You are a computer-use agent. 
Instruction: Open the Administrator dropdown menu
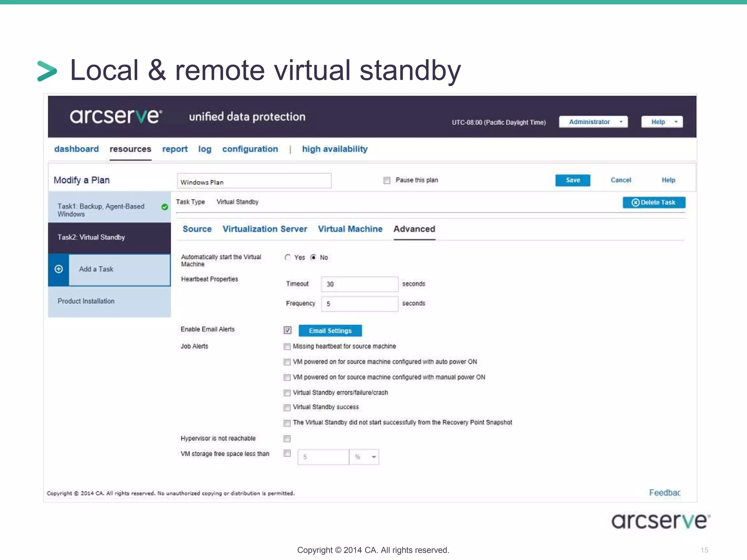click(593, 122)
